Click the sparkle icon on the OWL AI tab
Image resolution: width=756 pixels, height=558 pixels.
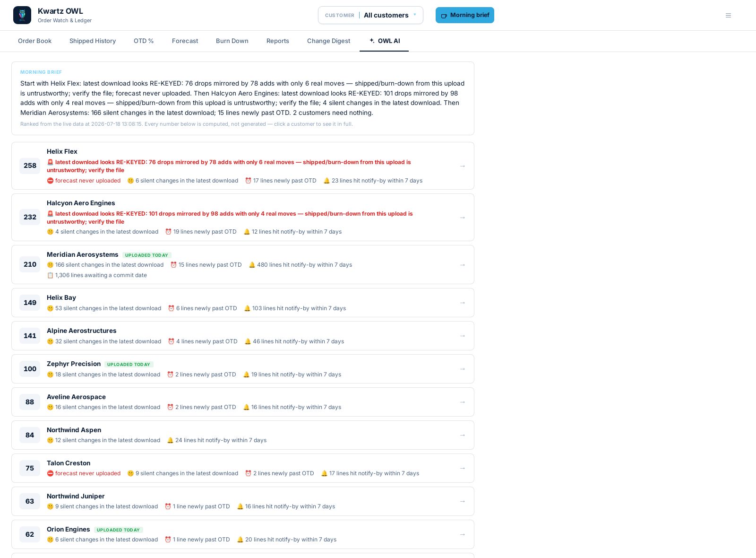[x=372, y=41]
